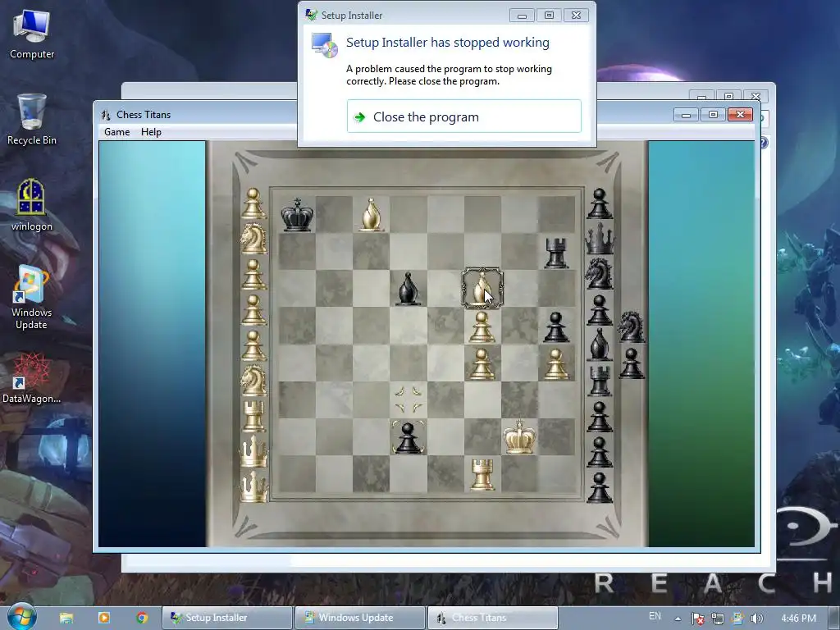This screenshot has width=840, height=630.
Task: Click the EN language indicator
Action: 655,616
